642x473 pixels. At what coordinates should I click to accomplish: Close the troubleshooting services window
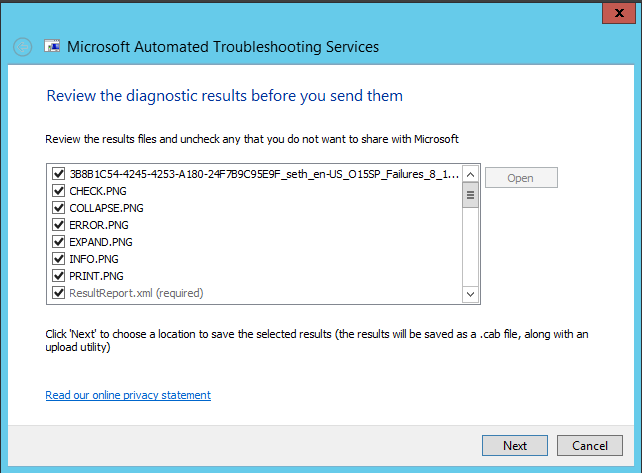coord(619,13)
